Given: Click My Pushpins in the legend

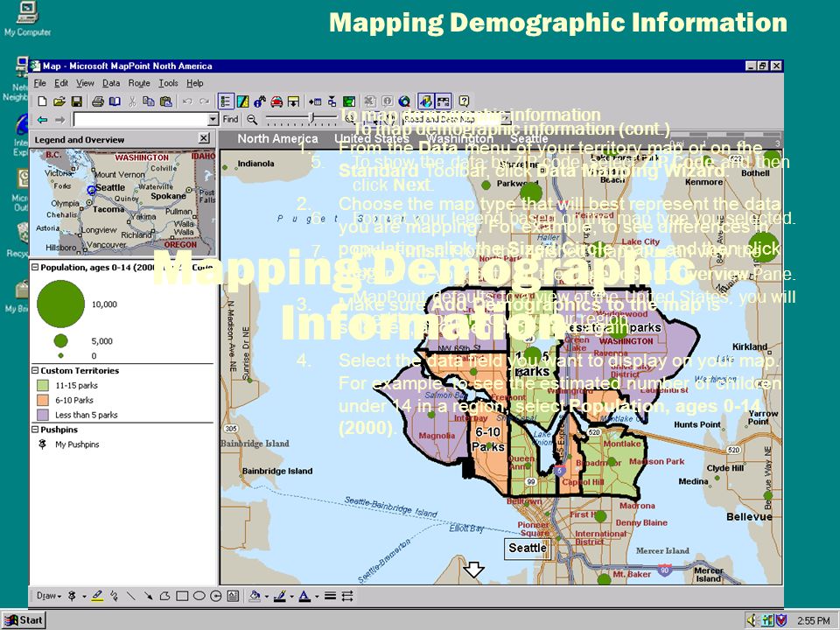Looking at the screenshot, I should pos(77,444).
